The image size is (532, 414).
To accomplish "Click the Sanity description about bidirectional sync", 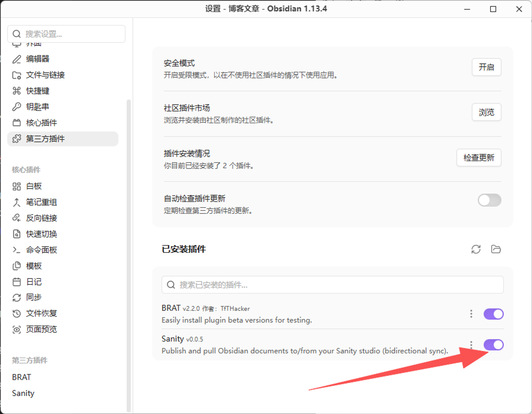I will click(305, 351).
